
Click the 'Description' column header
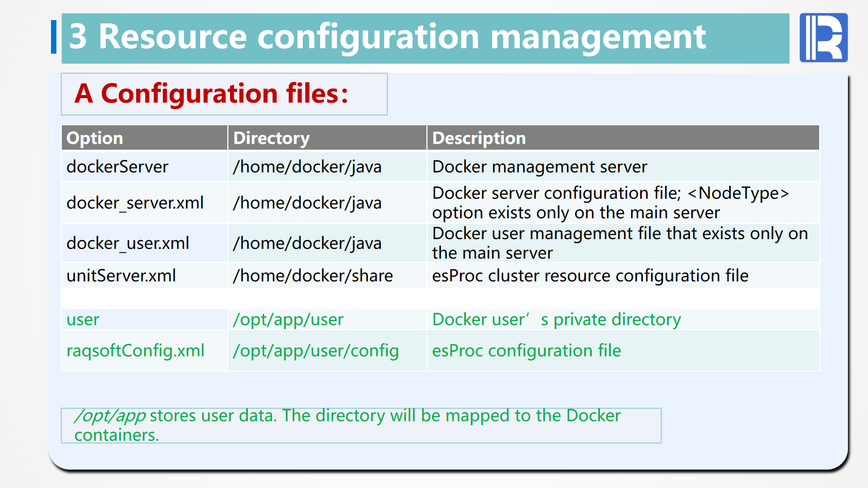click(479, 138)
